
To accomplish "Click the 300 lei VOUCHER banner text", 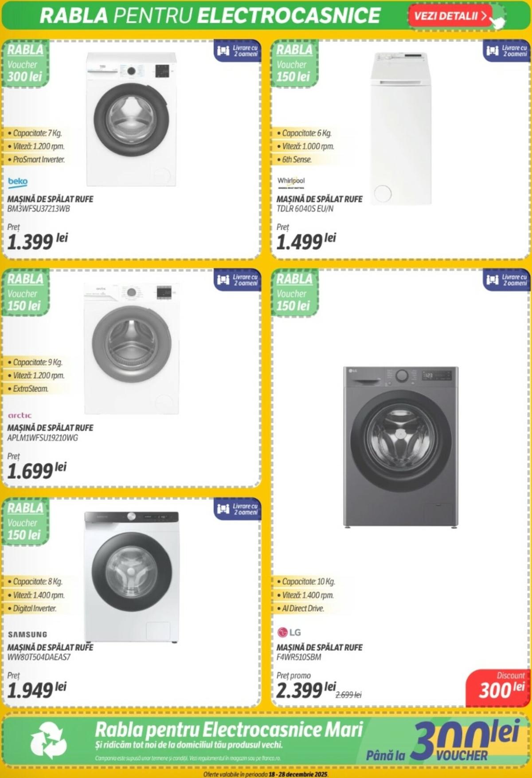I will [463, 741].
